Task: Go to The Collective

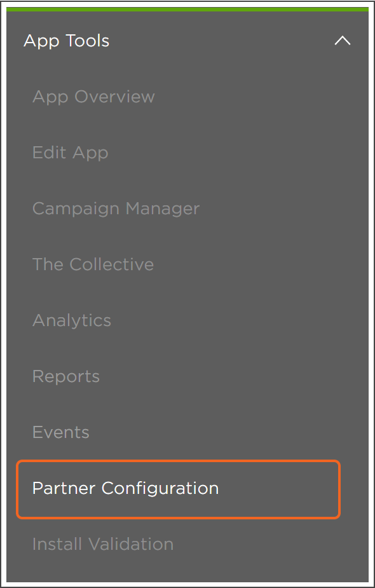Action: coord(93,264)
